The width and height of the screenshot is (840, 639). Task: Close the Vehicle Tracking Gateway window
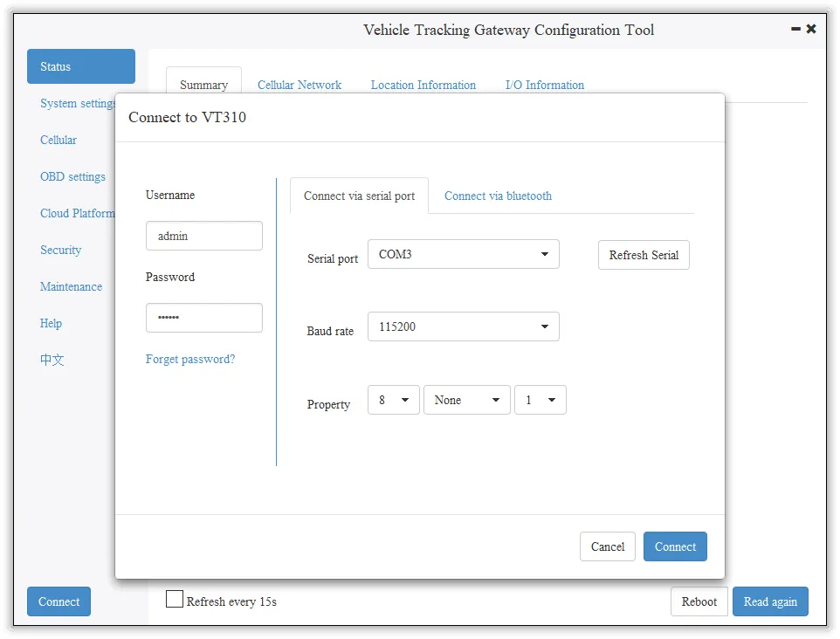pos(811,29)
